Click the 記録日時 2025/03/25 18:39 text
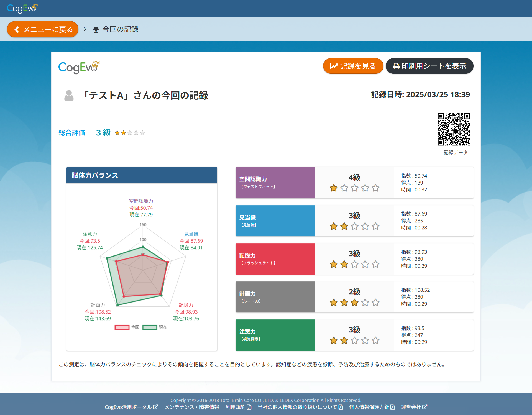The image size is (532, 415). (x=420, y=94)
